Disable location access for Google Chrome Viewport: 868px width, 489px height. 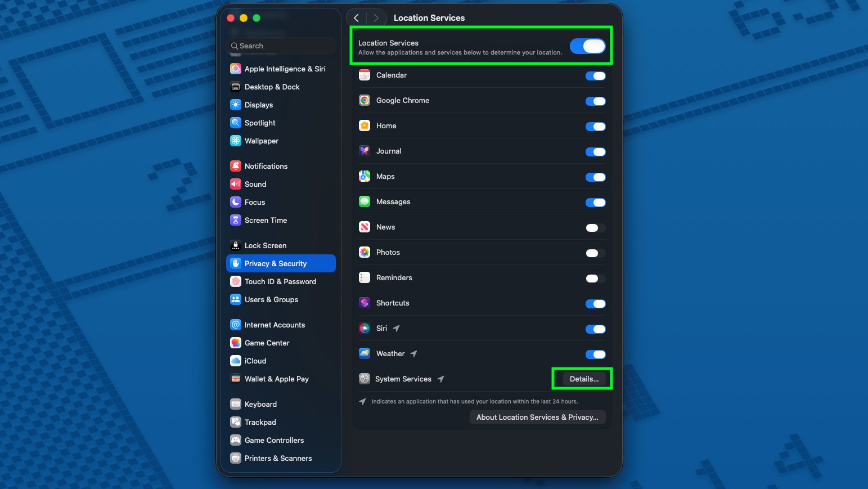[595, 101]
